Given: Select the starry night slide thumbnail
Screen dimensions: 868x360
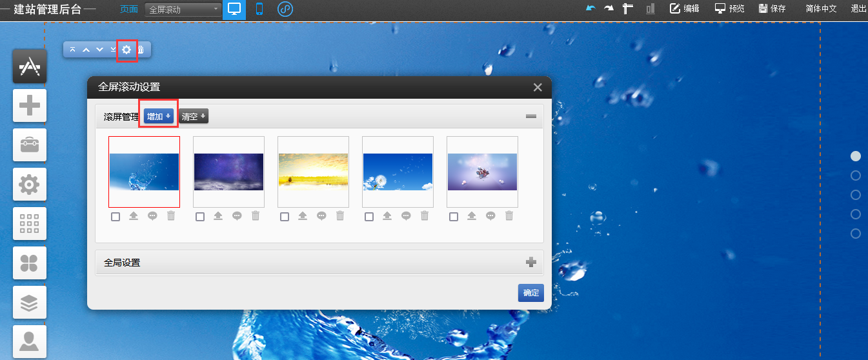Looking at the screenshot, I should 228,172.
